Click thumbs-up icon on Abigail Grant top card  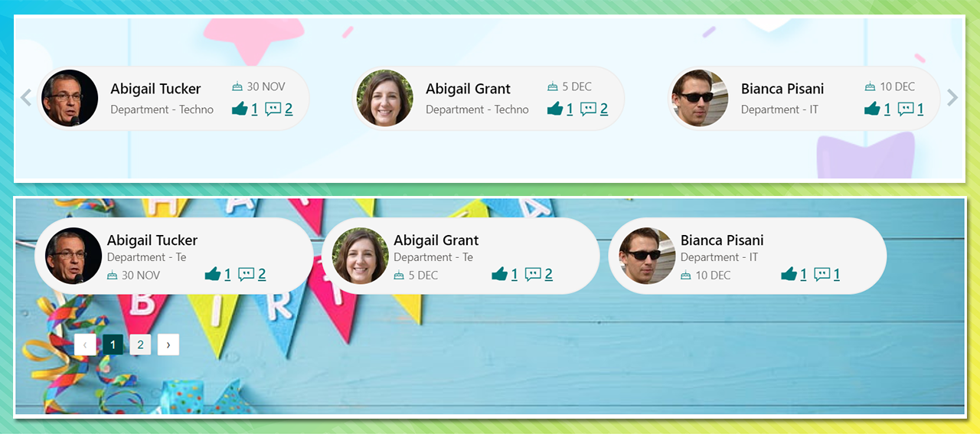555,109
